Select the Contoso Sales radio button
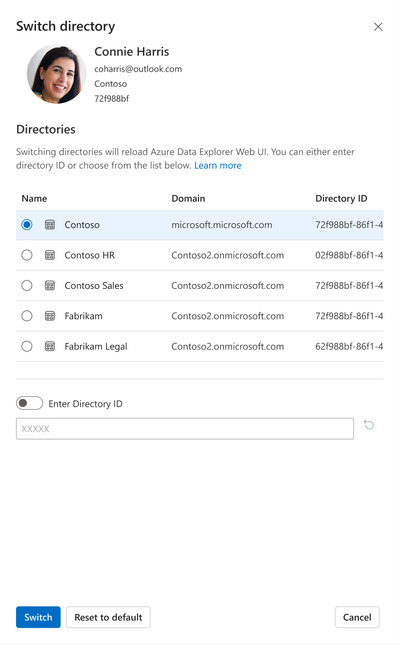 (27, 285)
